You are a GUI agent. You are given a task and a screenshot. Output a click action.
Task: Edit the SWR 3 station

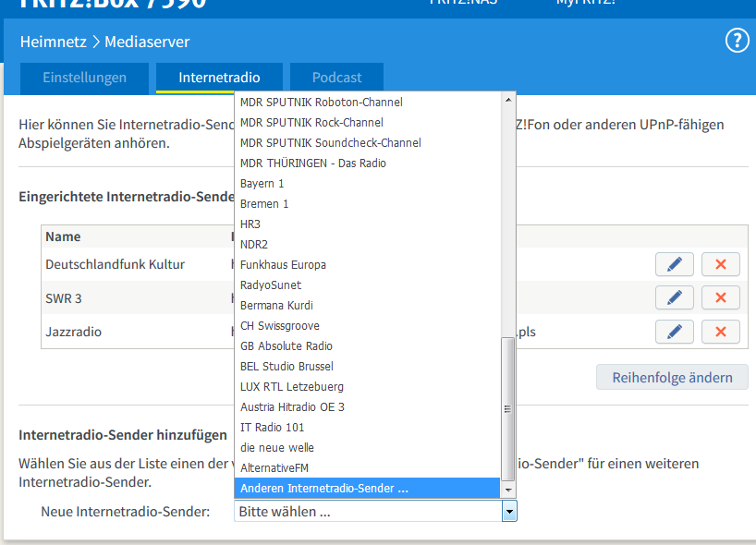[674, 297]
